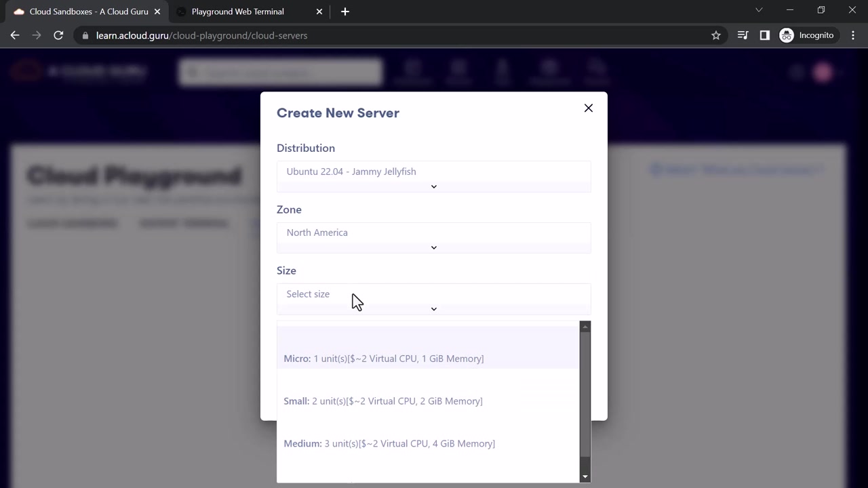This screenshot has height=488, width=868.
Task: Collapse the Select size dropdown
Action: point(434,299)
